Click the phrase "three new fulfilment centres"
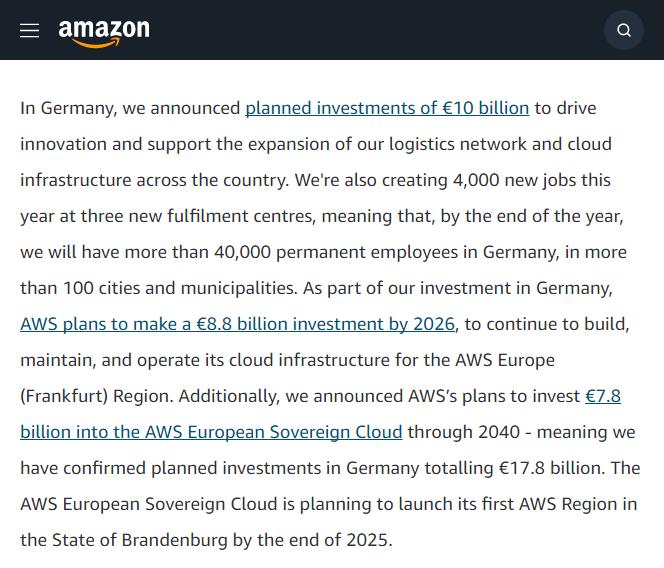 pyautogui.click(x=198, y=216)
